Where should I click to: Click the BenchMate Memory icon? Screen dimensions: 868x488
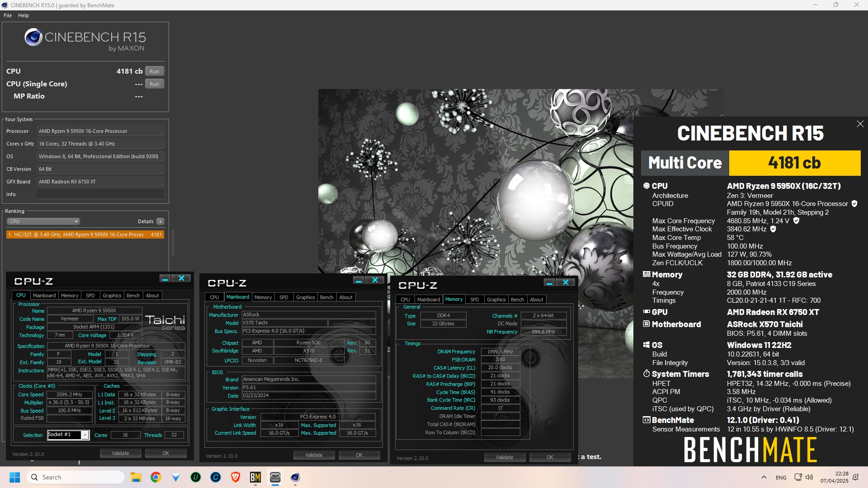[x=646, y=274]
